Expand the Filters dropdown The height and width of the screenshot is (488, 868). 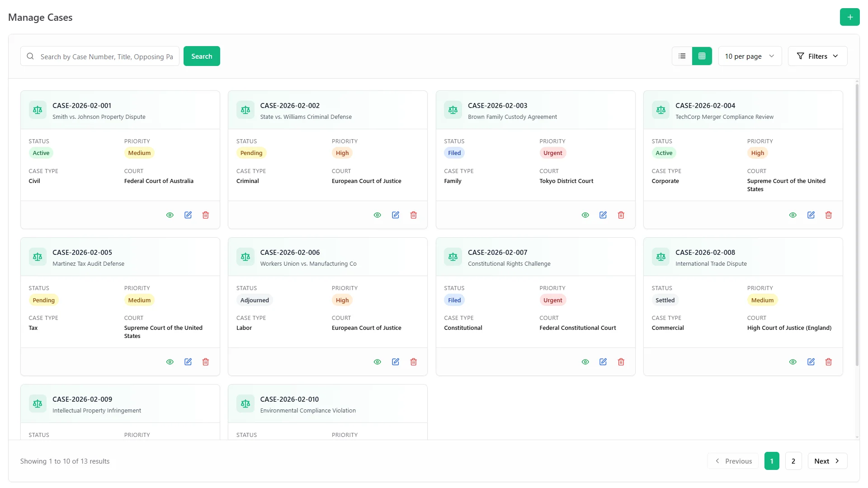(x=817, y=56)
